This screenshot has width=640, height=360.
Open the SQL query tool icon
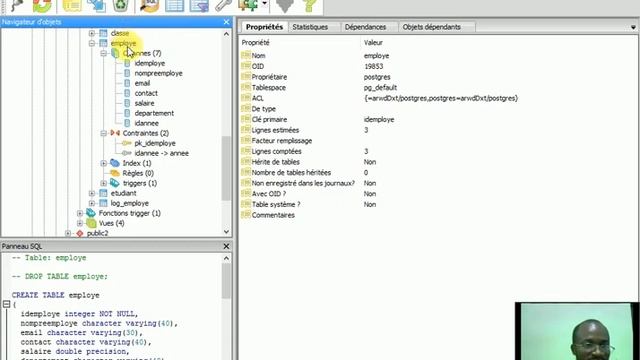click(x=149, y=5)
